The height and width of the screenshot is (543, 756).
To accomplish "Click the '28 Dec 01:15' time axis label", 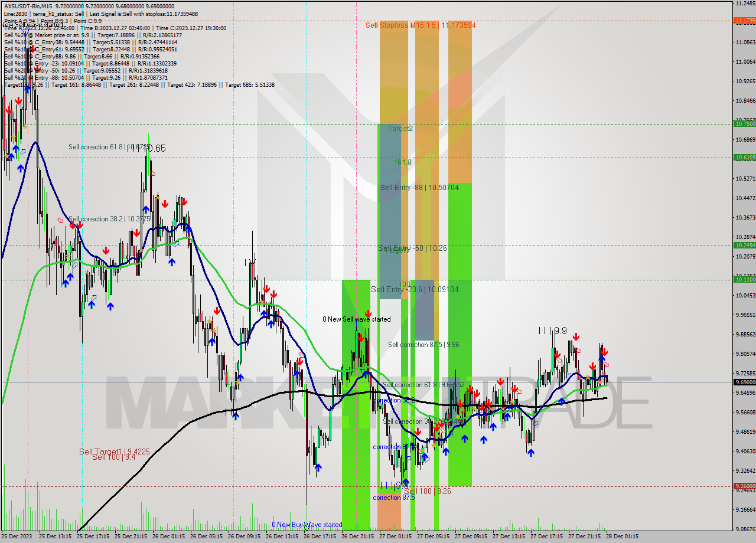I will pos(622,537).
